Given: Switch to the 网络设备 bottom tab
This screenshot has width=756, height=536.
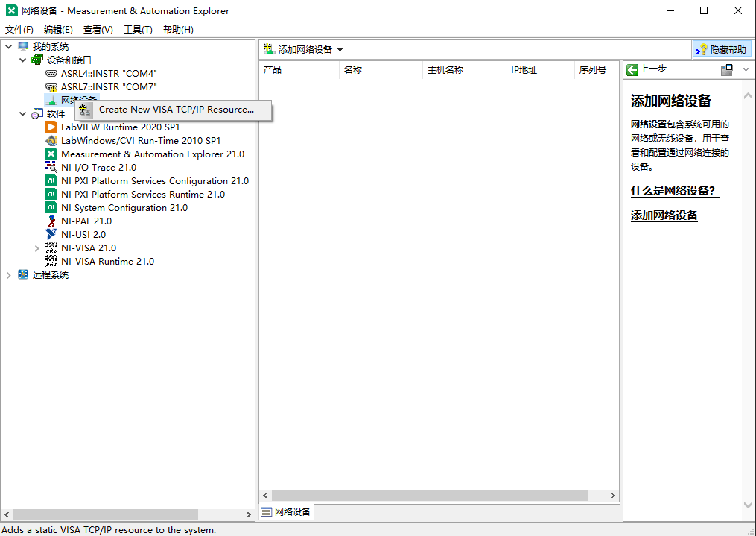Looking at the screenshot, I should tap(287, 512).
